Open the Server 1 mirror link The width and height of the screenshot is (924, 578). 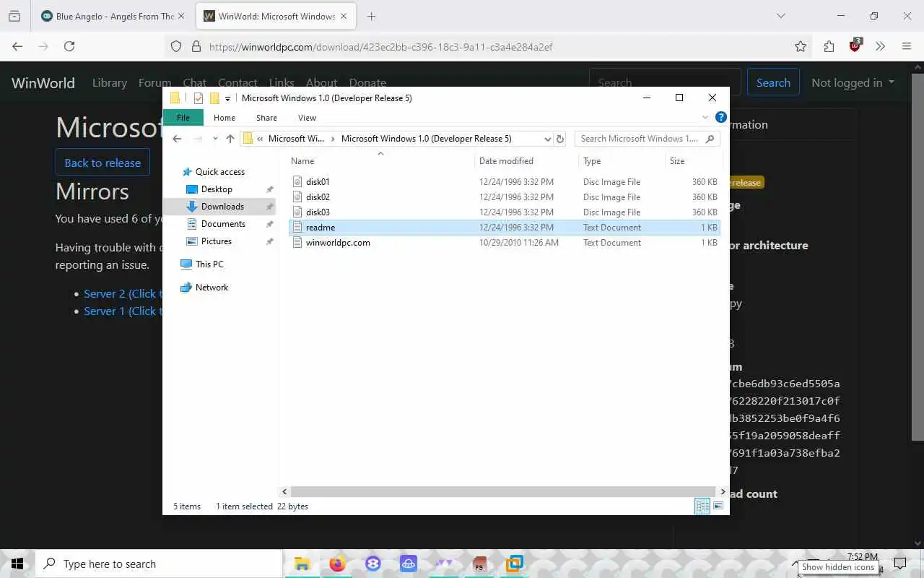click(x=123, y=311)
